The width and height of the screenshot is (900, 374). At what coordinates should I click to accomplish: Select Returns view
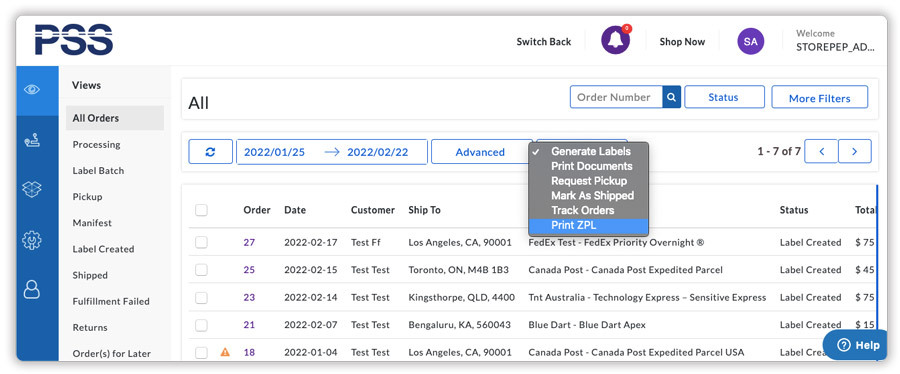[90, 328]
